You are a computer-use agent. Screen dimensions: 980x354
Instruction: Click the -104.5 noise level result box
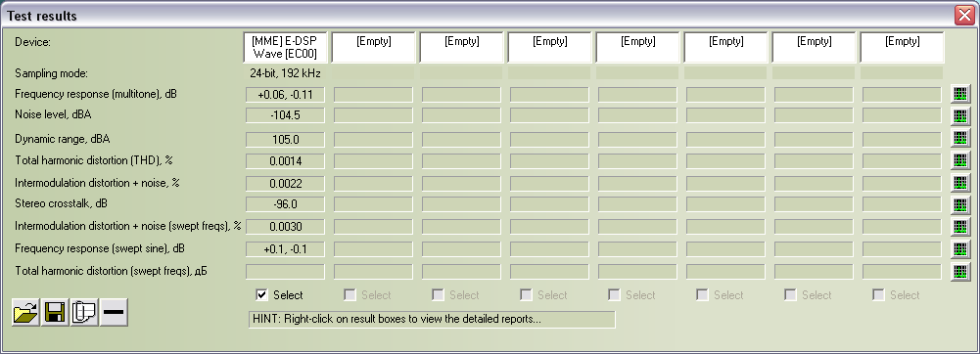tap(285, 115)
